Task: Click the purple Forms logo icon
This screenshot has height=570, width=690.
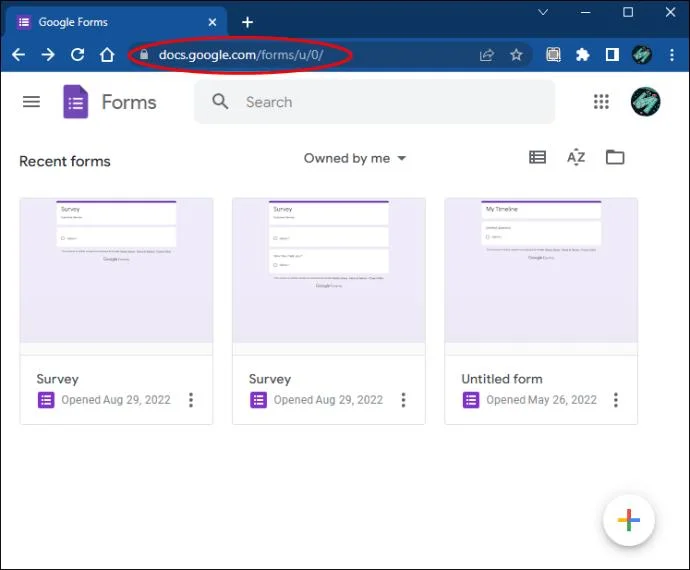Action: click(x=76, y=102)
